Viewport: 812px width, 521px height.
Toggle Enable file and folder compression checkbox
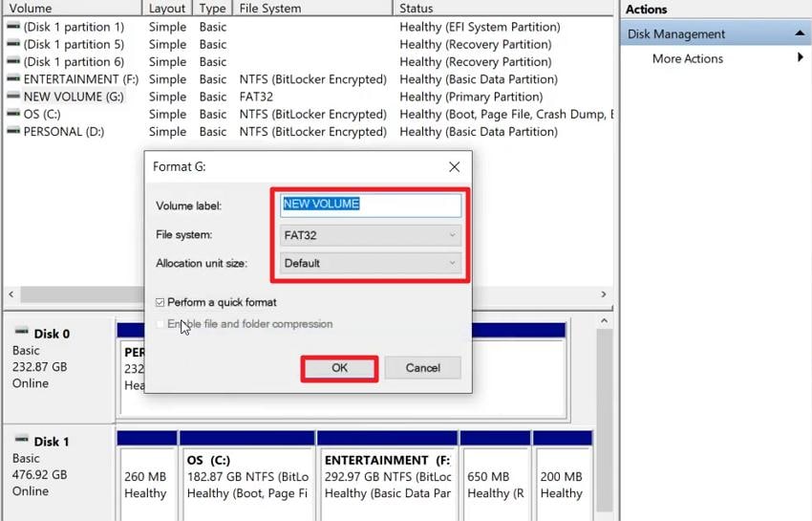[160, 324]
